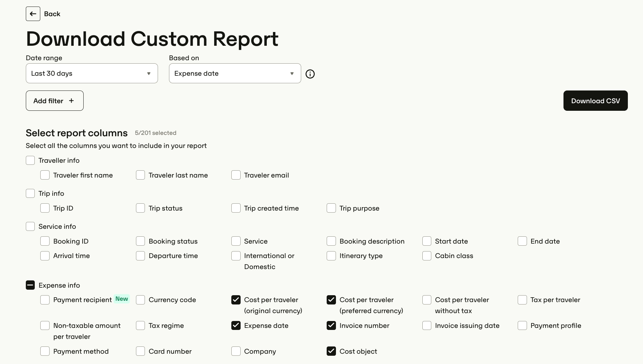Check Tax per traveler column

coord(522,300)
